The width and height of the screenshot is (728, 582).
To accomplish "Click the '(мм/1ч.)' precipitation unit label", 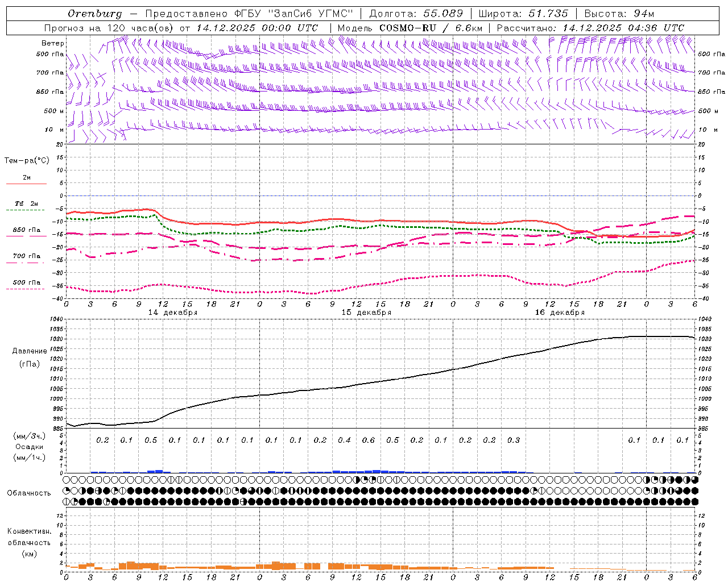I will pos(30,458).
